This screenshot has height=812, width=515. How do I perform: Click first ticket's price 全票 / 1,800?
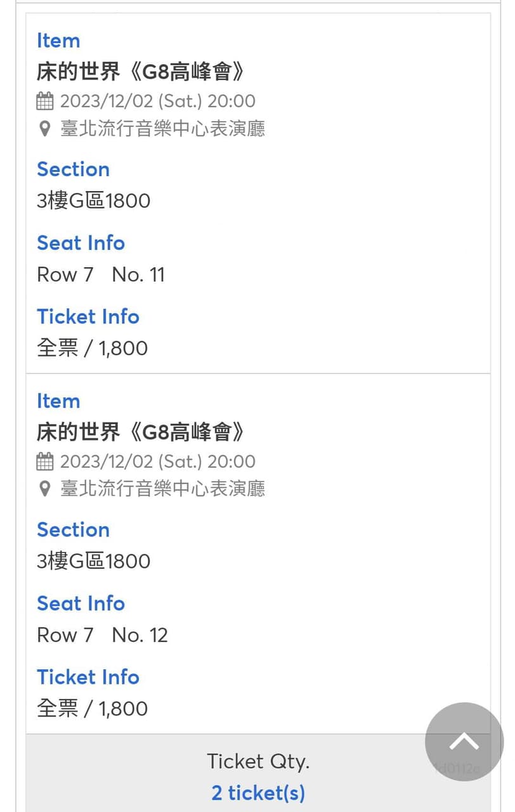(92, 348)
